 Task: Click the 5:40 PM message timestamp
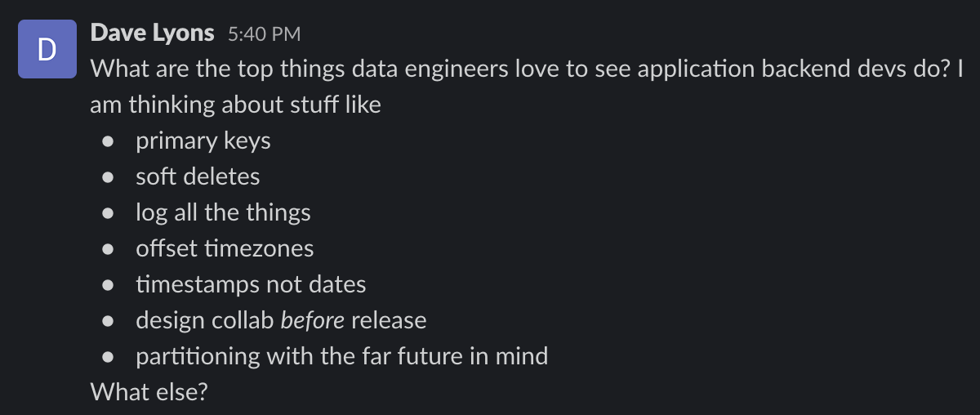click(264, 34)
